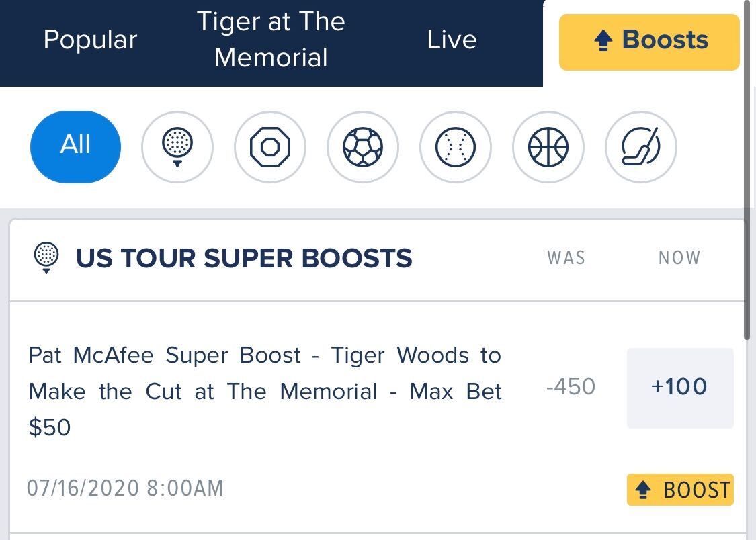Switch to Tiger at The Memorial tab
756x540 pixels.
pos(271,40)
